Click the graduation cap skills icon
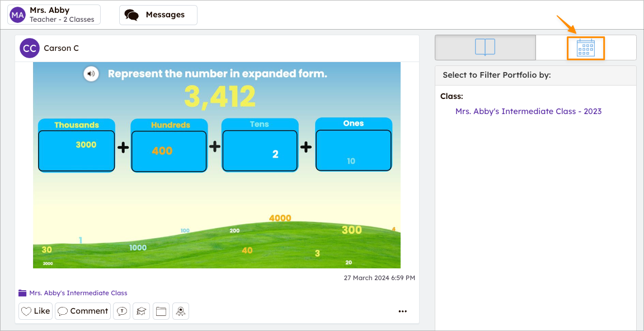This screenshot has width=644, height=331. click(x=141, y=311)
